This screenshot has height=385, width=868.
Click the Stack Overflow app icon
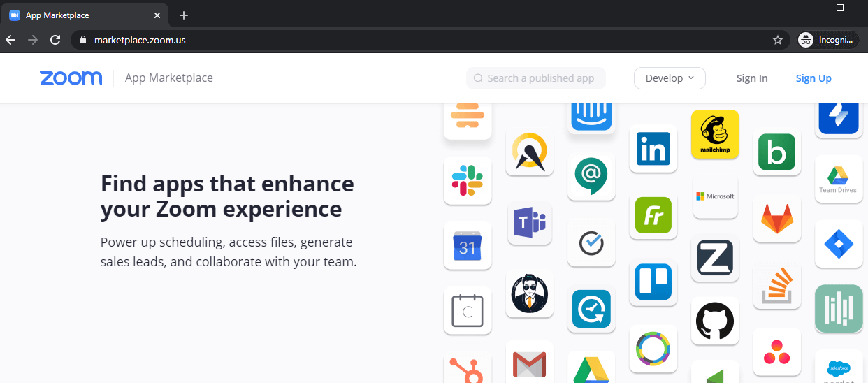(x=777, y=285)
